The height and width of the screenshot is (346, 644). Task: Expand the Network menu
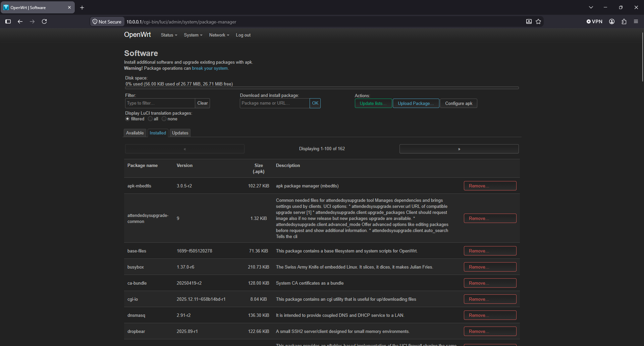219,35
